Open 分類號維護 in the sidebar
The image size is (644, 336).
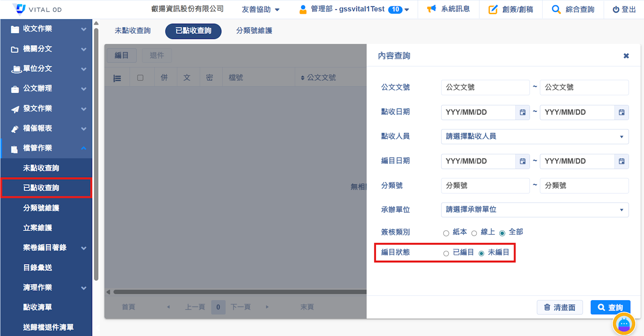[x=41, y=208]
